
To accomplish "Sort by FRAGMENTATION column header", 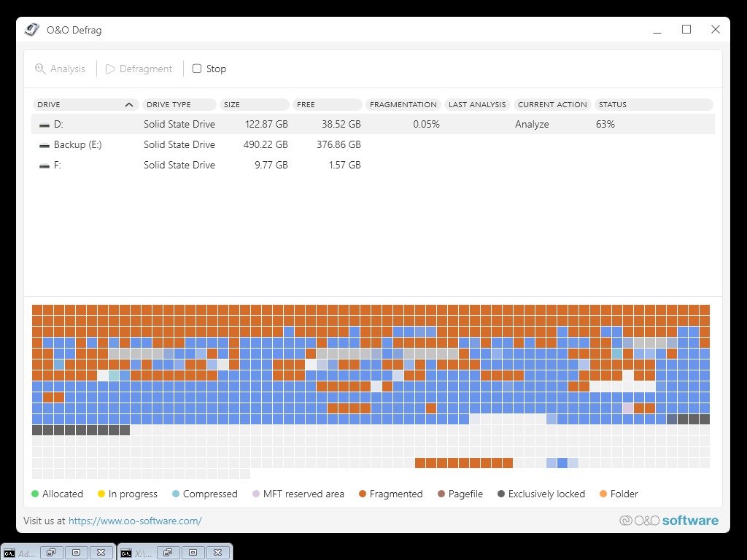I will (403, 105).
